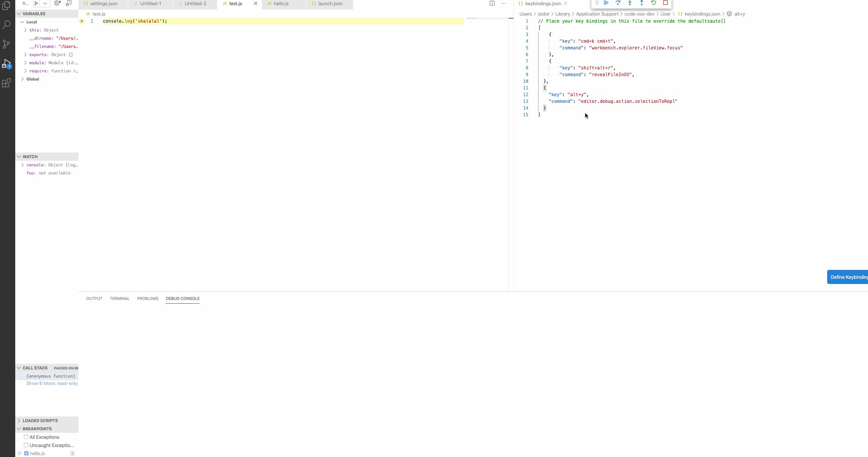Restart the debug session
This screenshot has width=868, height=457.
654,3
